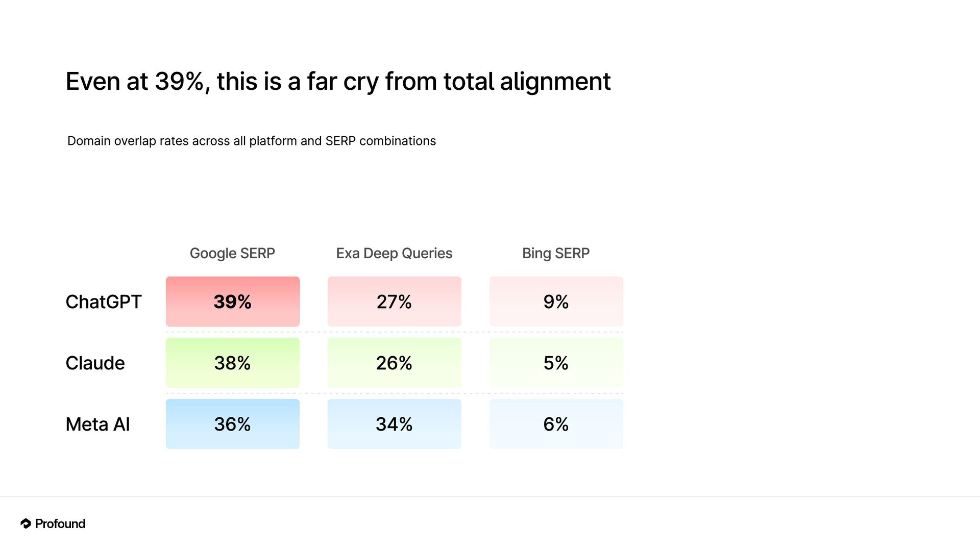Select the green 38% Claude Google cell

coord(233,363)
